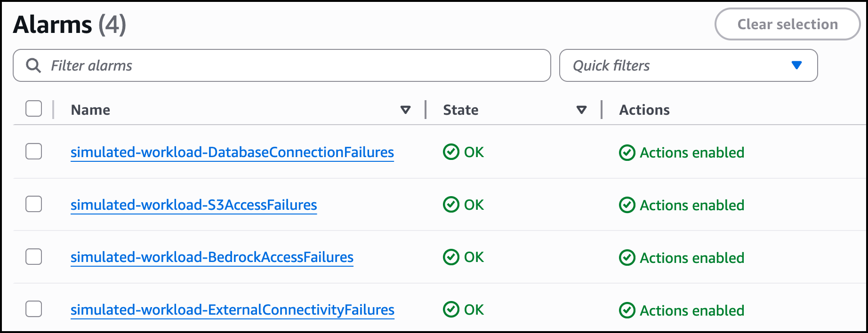The width and height of the screenshot is (868, 333).
Task: Toggle the select-all alarms header checkbox
Action: [34, 109]
